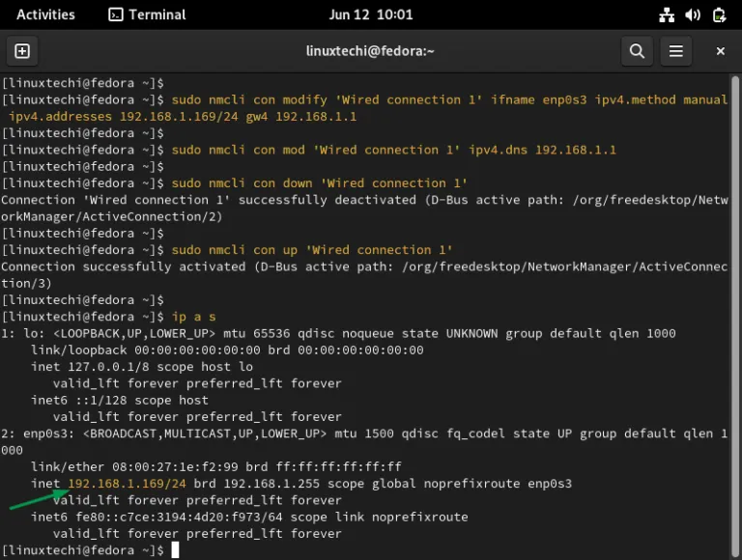Click the 'successfully deactivated' output line
This screenshot has height=560, width=742.
(364, 209)
